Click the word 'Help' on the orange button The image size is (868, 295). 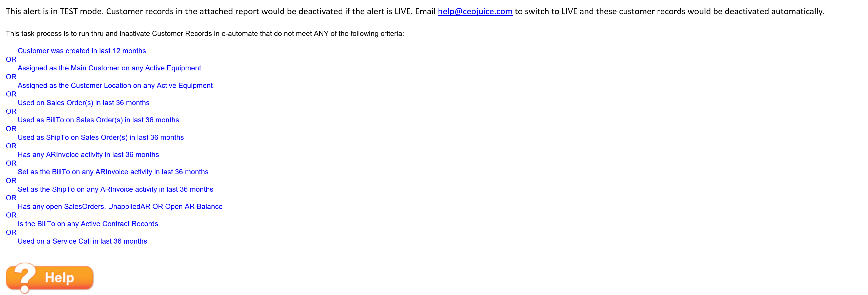(60, 278)
